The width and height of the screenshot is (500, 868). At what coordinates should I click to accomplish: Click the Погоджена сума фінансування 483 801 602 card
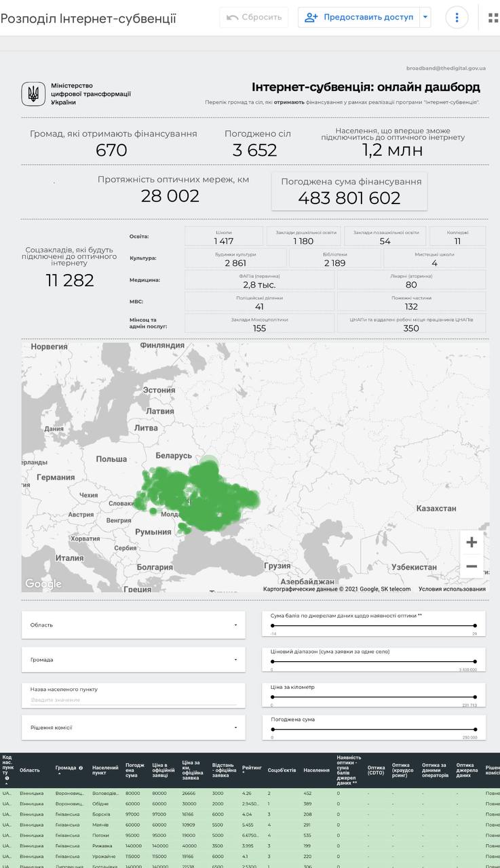tap(349, 191)
